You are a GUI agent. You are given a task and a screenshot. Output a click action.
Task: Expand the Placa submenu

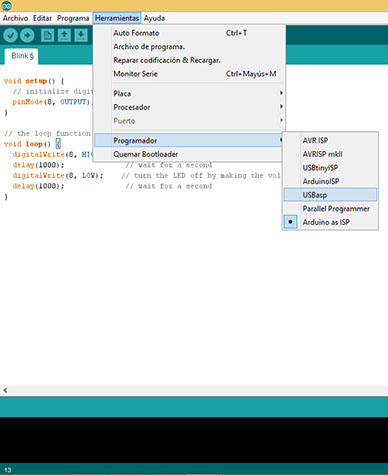coord(189,93)
